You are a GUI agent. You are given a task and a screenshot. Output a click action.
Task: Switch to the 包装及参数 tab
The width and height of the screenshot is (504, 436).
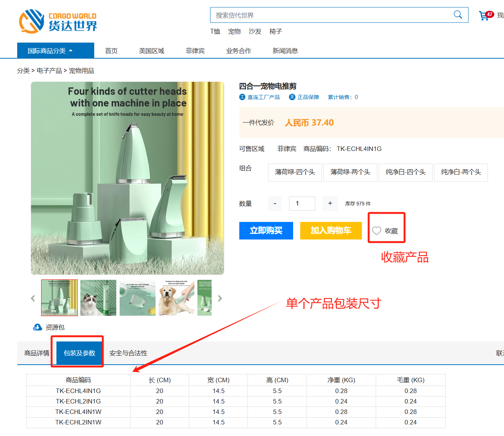[x=79, y=353]
